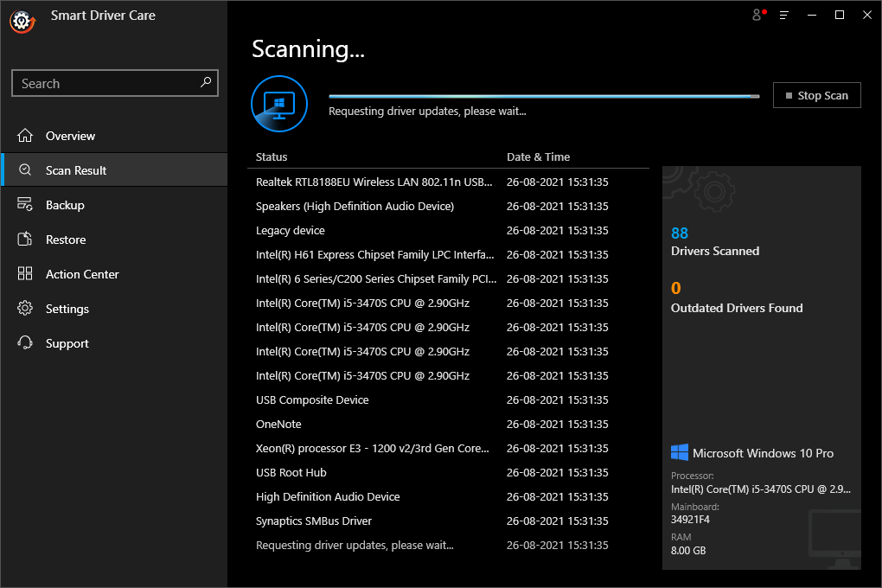The height and width of the screenshot is (588, 882).
Task: Click the Stop Scan button
Action: click(x=817, y=95)
